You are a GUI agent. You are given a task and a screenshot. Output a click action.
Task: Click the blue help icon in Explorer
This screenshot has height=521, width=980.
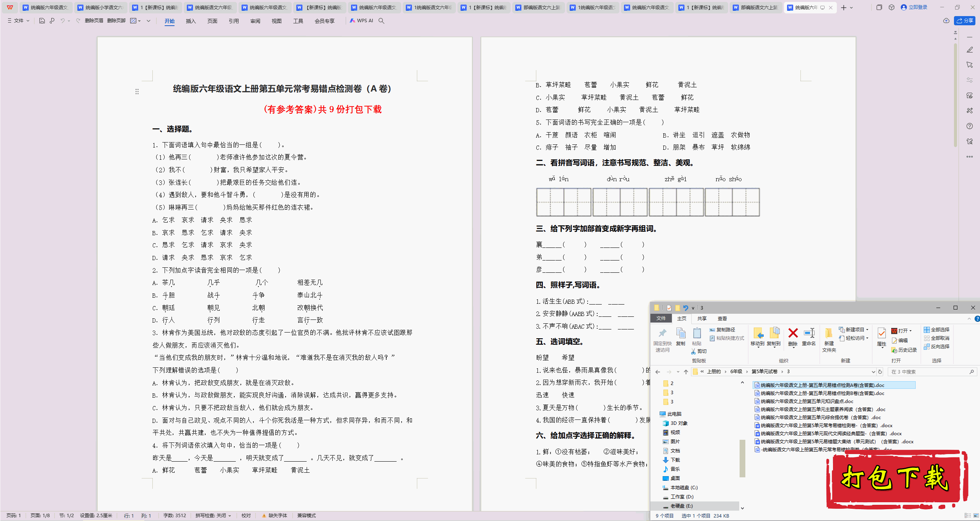click(977, 318)
